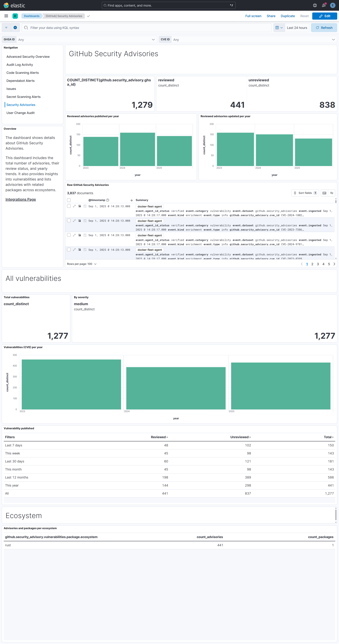
Task: Click the user avatar in the top right
Action: coord(333,5)
